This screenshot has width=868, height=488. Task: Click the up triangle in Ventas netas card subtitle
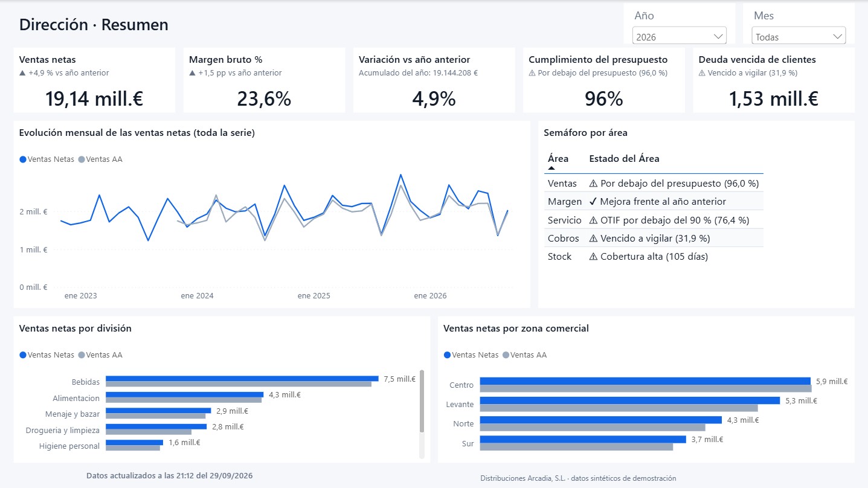pyautogui.click(x=22, y=73)
